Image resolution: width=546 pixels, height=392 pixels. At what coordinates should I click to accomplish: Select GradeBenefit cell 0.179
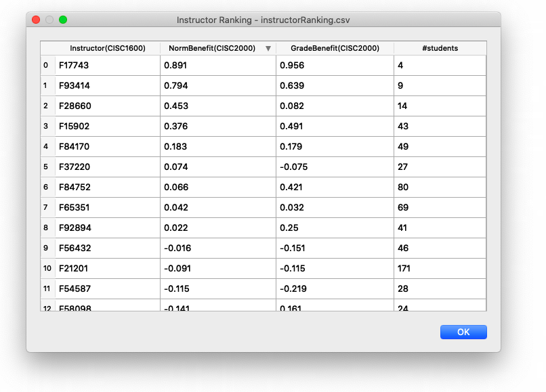pyautogui.click(x=335, y=147)
